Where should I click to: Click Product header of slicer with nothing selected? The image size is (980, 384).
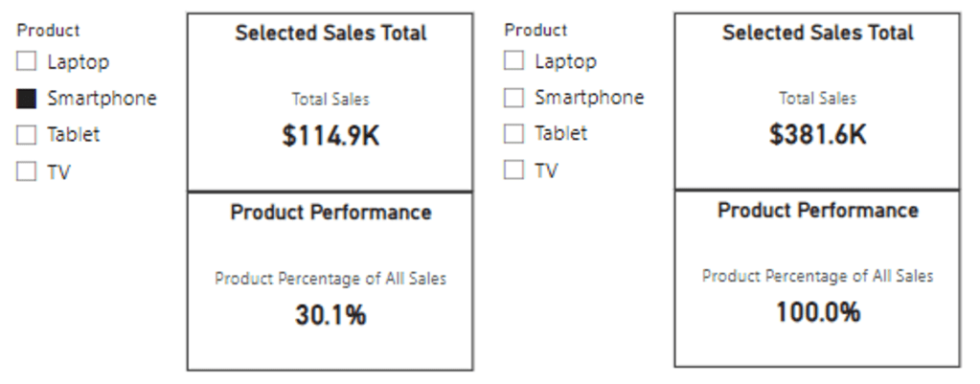(x=536, y=30)
